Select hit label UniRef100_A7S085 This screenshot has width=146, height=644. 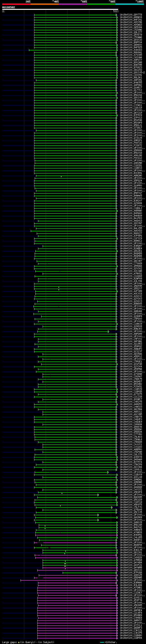(131, 55)
